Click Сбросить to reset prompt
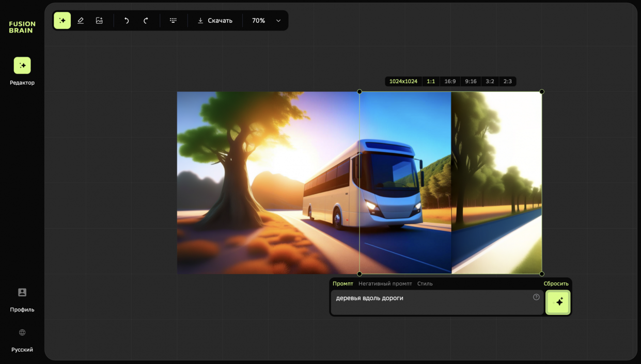 [556, 283]
